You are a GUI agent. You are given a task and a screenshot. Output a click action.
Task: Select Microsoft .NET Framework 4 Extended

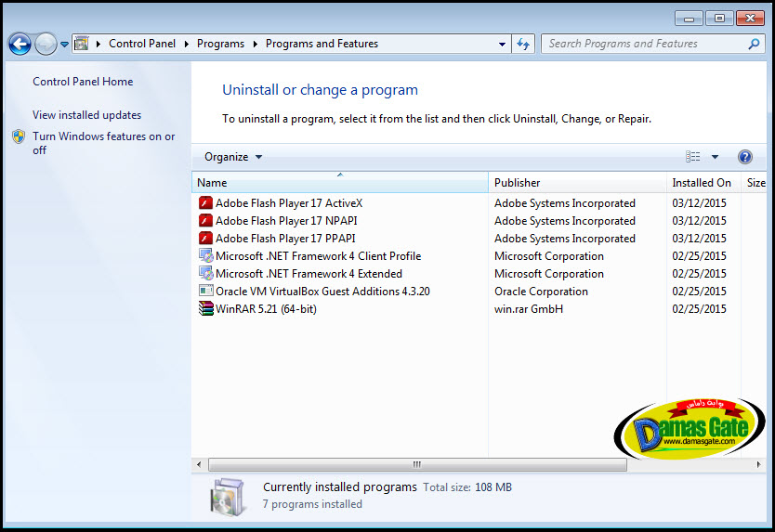click(x=309, y=274)
